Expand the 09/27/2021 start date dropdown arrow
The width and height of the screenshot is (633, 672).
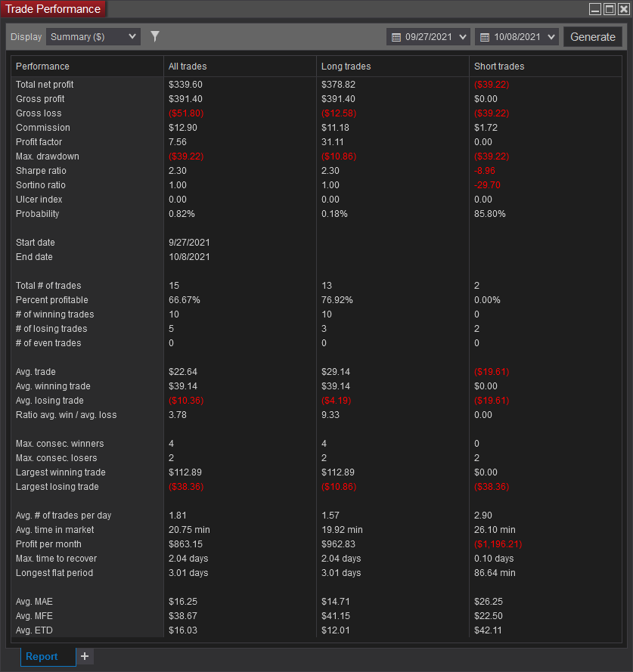(x=463, y=37)
